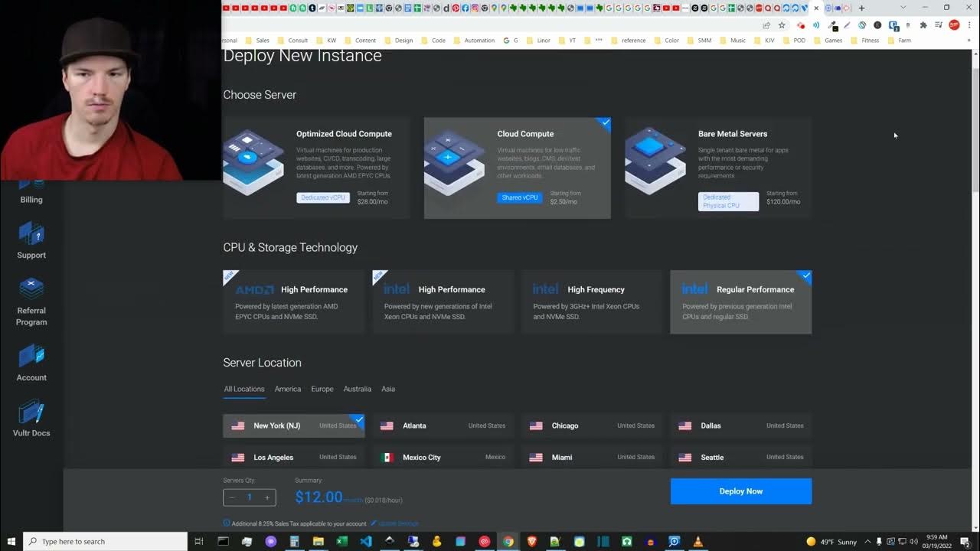
Task: Filter locations by Australia tab
Action: (x=358, y=389)
